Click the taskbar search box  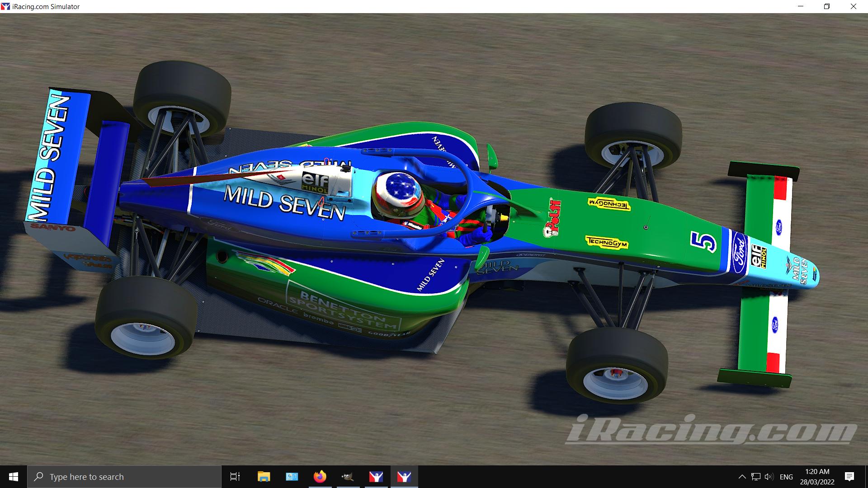pyautogui.click(x=124, y=477)
